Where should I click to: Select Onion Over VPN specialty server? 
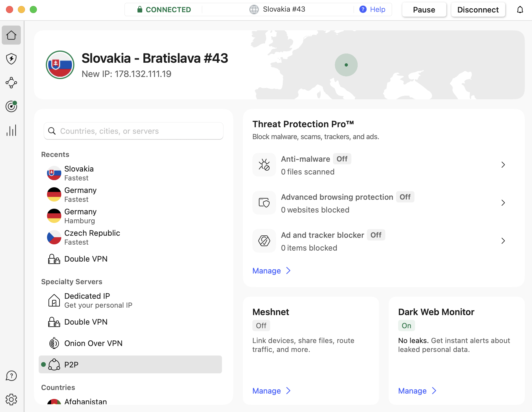pos(93,343)
